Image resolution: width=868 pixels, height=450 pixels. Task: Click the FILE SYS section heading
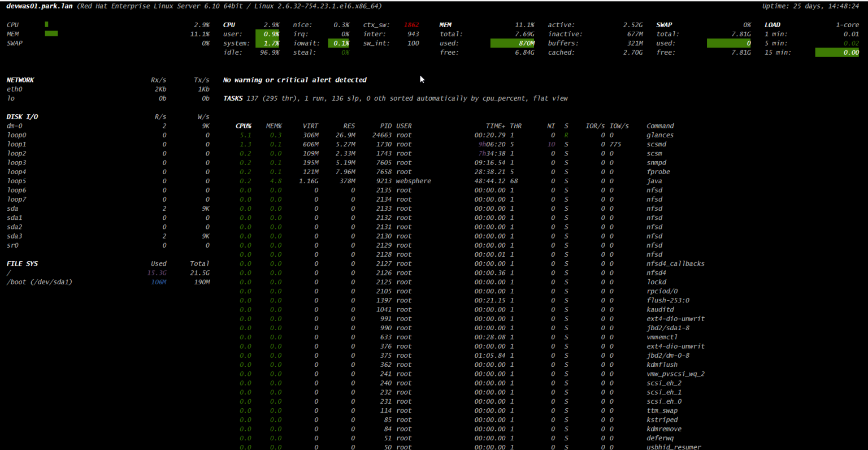point(22,264)
